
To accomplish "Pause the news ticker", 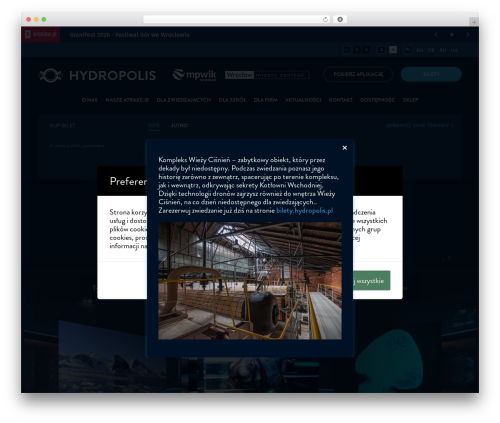I will pos(452,34).
